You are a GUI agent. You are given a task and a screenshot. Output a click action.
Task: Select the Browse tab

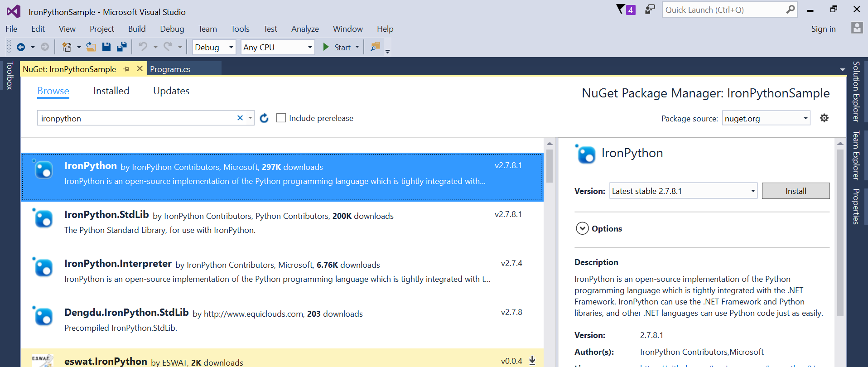[53, 91]
